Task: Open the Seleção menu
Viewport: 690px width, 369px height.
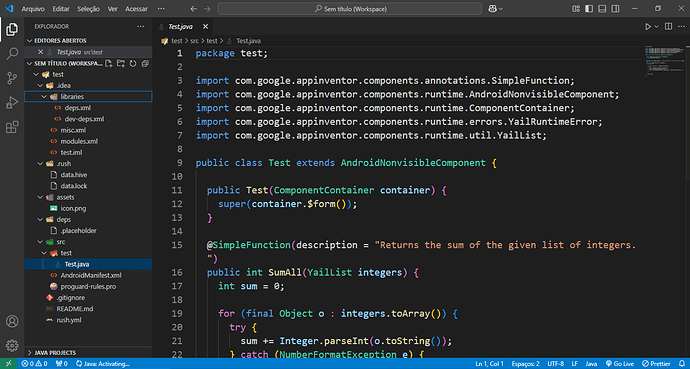Action: (88, 9)
